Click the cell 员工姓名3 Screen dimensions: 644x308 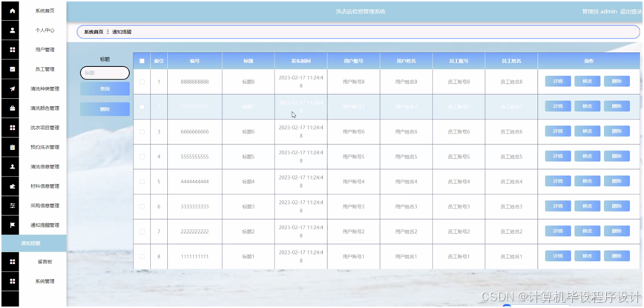click(511, 206)
